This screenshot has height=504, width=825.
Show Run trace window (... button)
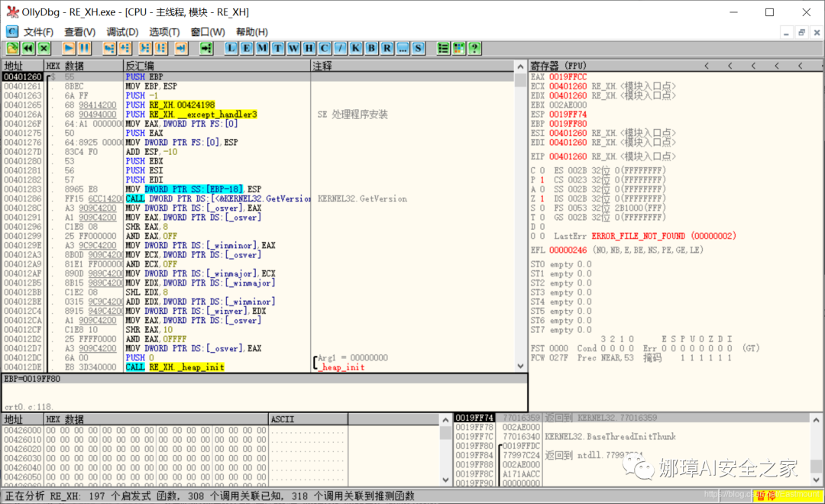tap(403, 48)
